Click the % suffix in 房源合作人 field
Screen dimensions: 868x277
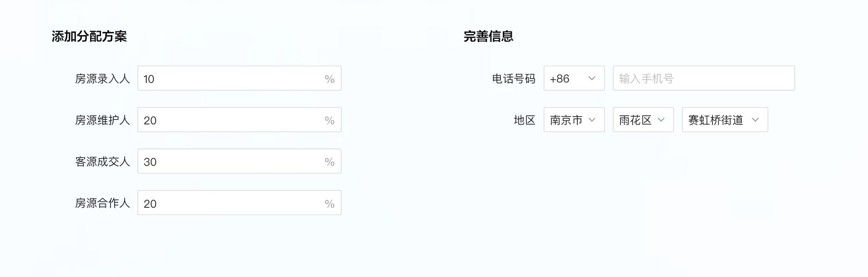[x=330, y=204]
